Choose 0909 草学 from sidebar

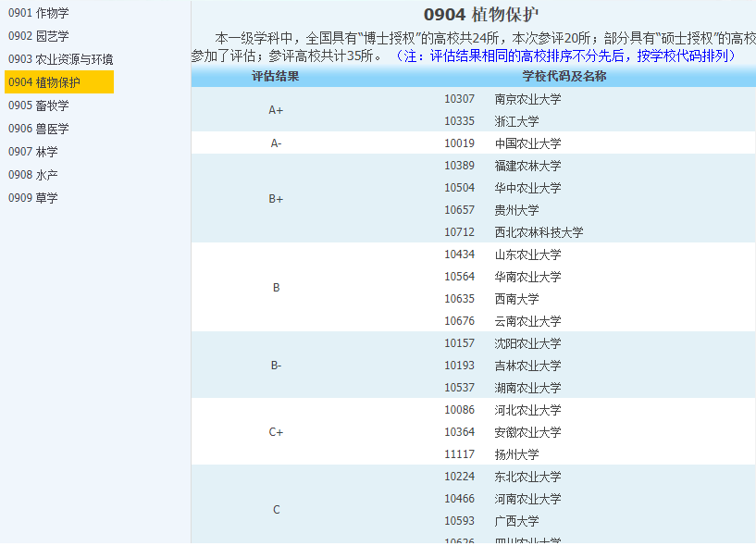tap(33, 198)
